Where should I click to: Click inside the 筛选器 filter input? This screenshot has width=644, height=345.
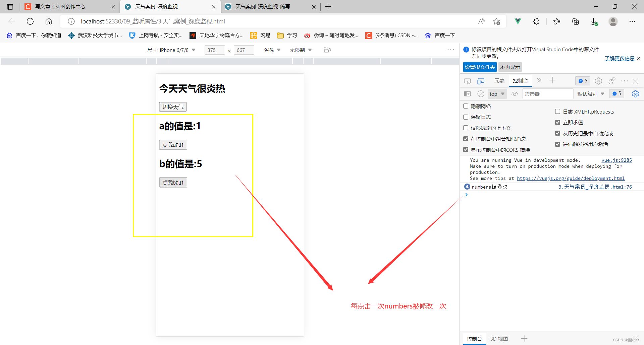(x=548, y=94)
